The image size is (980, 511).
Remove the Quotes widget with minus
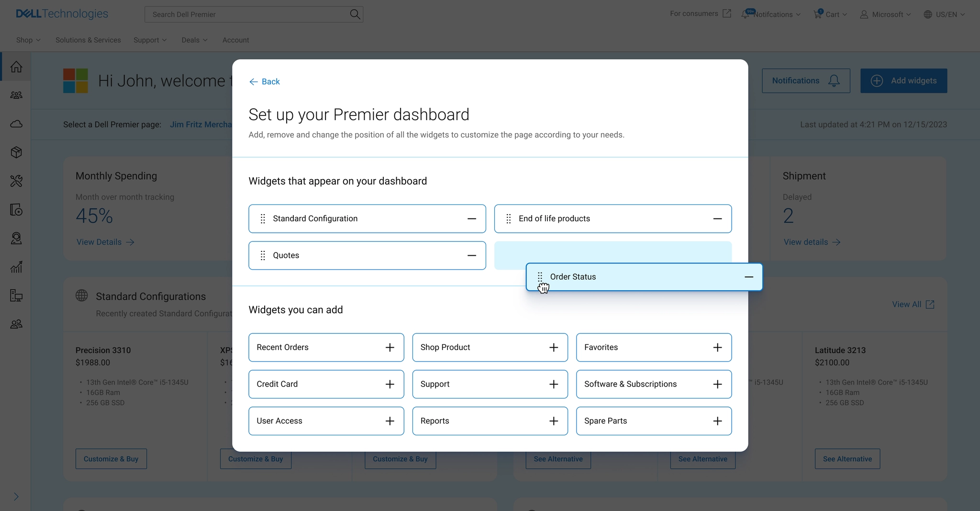point(472,256)
